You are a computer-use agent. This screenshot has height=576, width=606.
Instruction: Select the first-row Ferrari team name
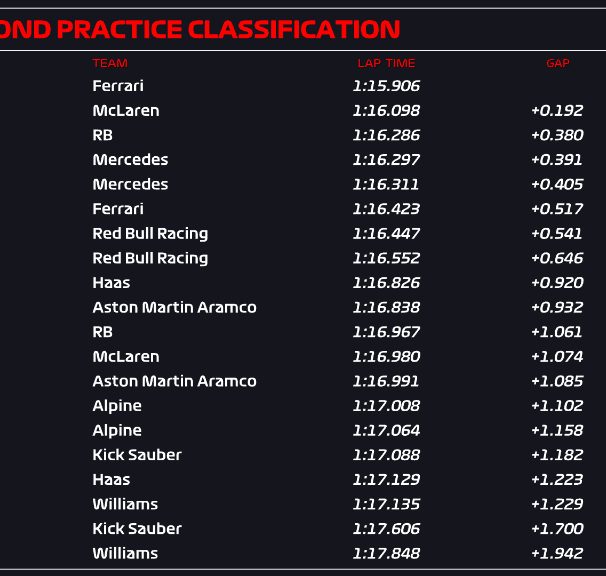(x=118, y=86)
